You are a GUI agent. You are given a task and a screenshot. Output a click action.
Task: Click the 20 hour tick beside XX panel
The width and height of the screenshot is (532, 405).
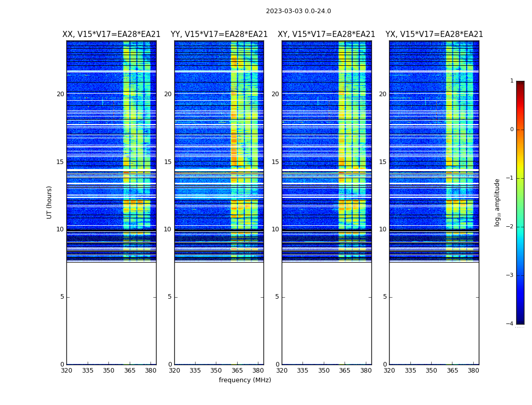[x=60, y=94]
